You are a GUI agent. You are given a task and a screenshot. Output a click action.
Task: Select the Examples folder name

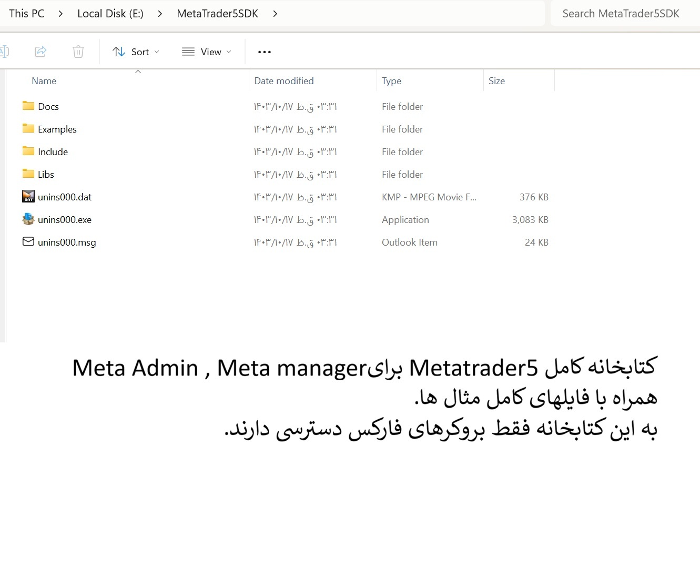57,129
